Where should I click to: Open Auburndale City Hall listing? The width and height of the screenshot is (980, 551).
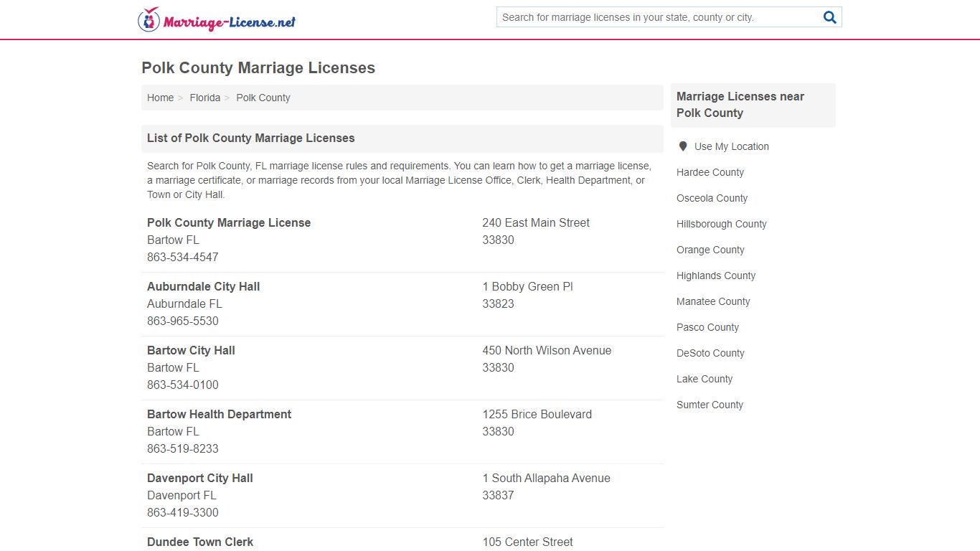pyautogui.click(x=203, y=286)
